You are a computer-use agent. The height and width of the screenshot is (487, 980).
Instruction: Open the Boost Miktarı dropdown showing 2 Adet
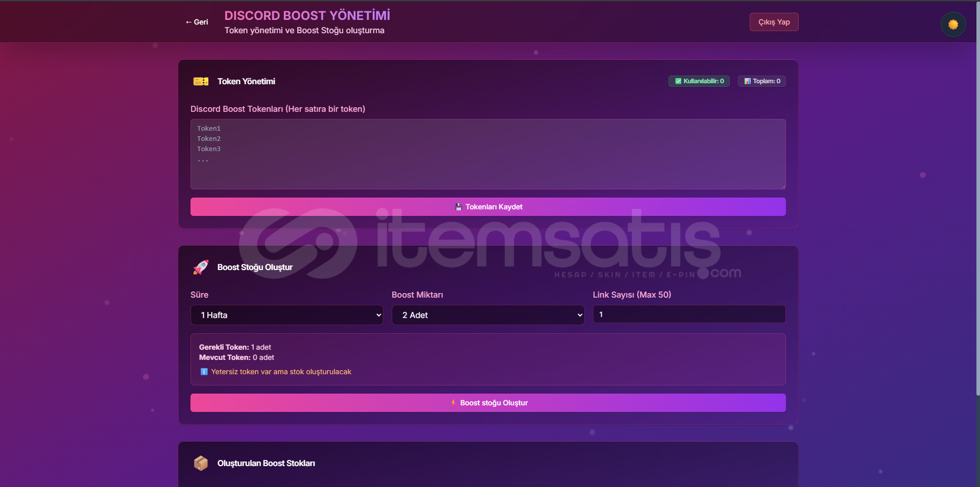tap(488, 315)
